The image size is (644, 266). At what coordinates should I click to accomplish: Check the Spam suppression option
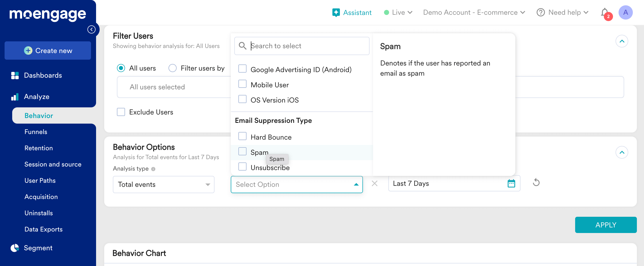point(242,152)
